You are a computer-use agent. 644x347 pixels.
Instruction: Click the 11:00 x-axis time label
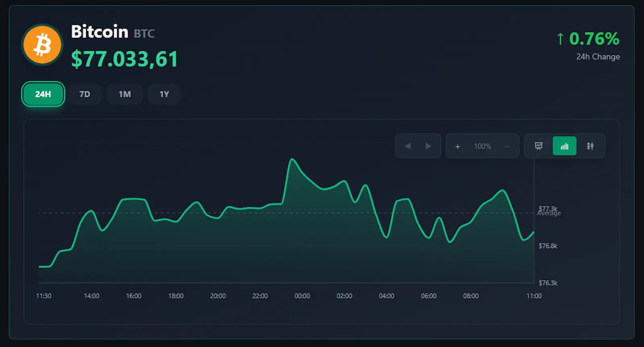[x=534, y=296]
